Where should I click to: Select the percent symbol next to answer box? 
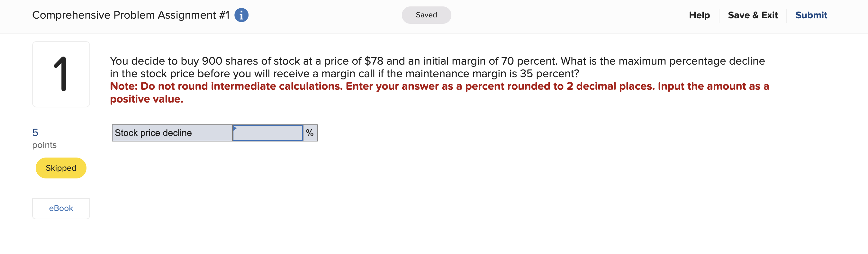click(x=309, y=133)
